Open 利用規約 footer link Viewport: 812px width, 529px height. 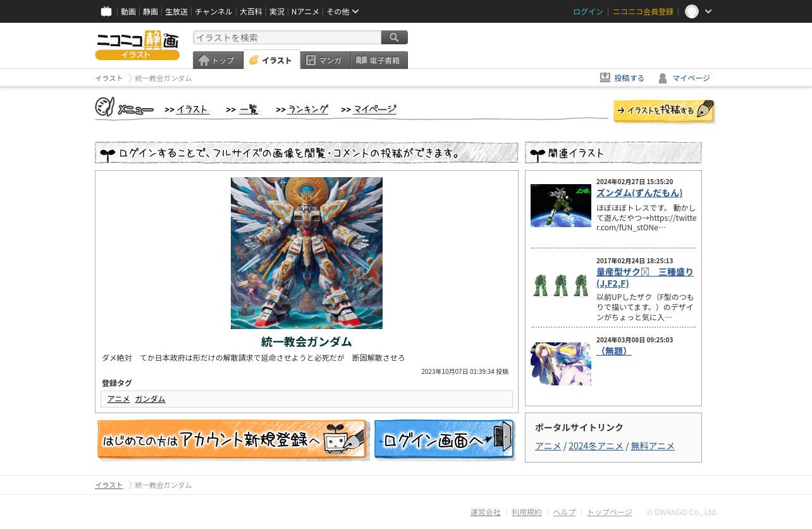click(527, 513)
